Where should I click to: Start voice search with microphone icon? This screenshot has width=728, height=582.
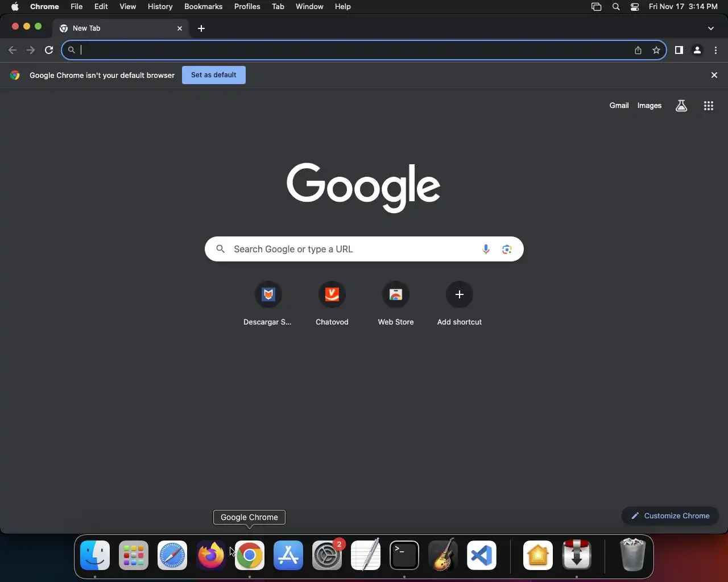point(486,249)
